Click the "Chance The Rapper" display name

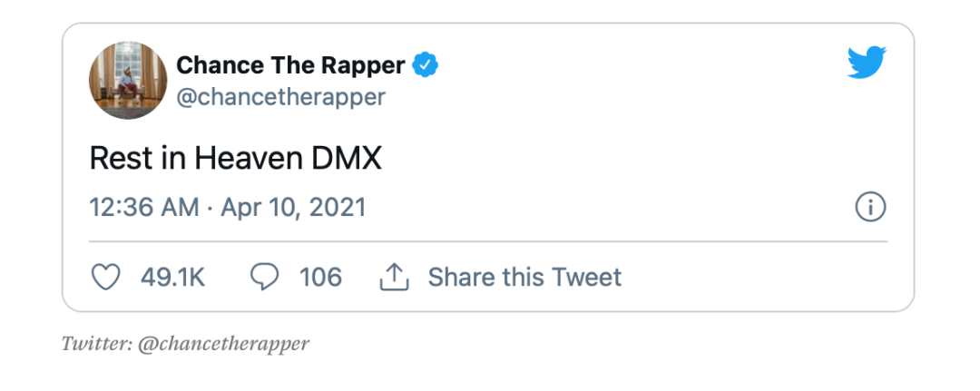pos(290,65)
